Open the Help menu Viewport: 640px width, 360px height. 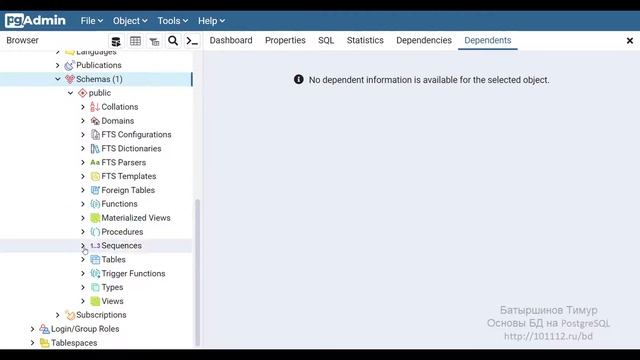pyautogui.click(x=211, y=21)
